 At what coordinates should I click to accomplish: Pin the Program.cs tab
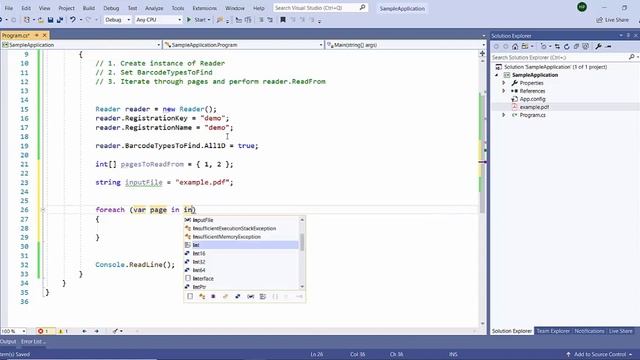pyautogui.click(x=37, y=36)
